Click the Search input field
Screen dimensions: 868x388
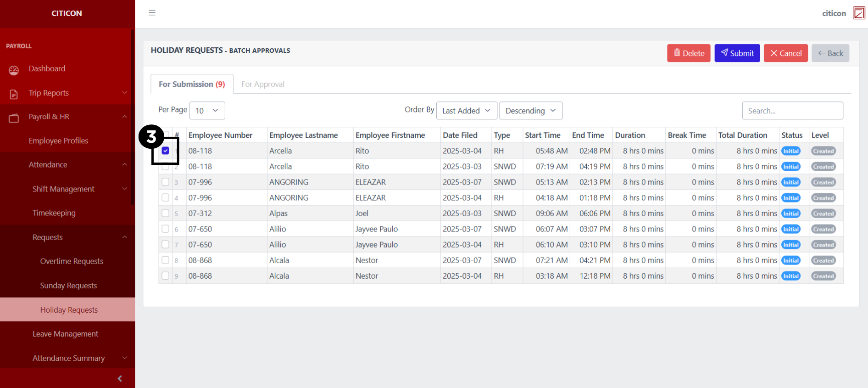(792, 111)
